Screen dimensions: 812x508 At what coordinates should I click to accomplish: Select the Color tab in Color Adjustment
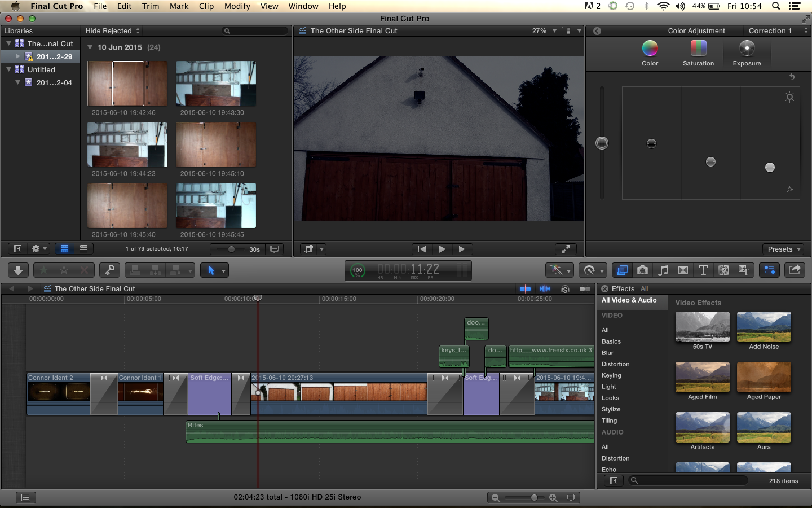coord(650,53)
